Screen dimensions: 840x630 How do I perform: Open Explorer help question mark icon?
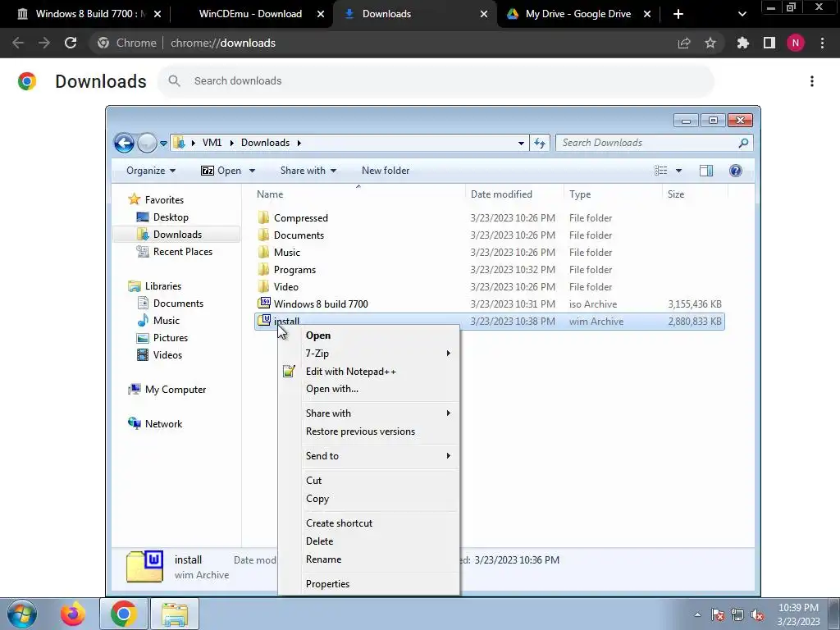[x=736, y=171]
